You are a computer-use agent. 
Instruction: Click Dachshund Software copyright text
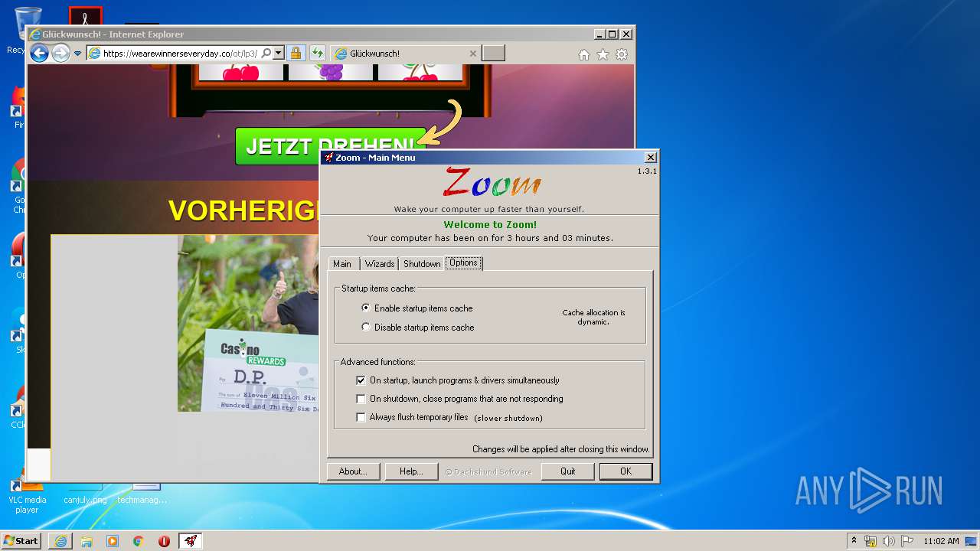click(488, 472)
